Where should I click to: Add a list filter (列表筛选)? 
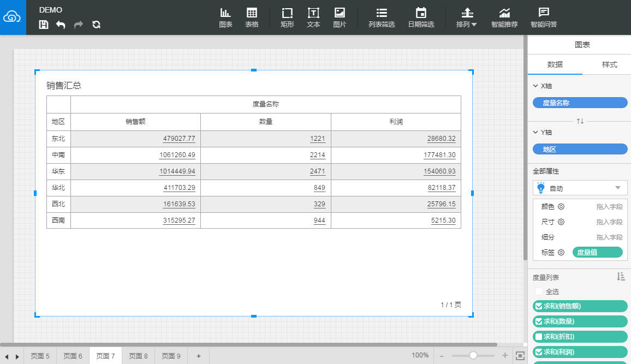point(382,17)
